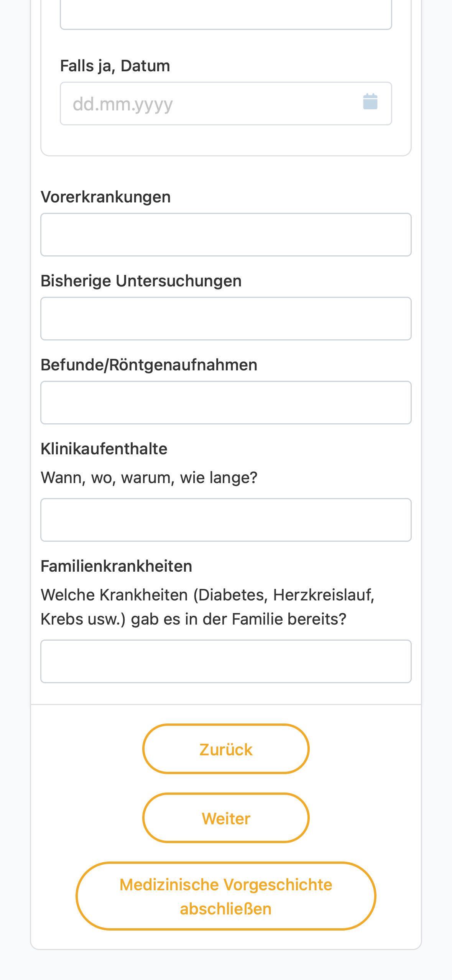This screenshot has width=452, height=980.
Task: Focus the Vorerkrankungen text field
Action: 226,235
